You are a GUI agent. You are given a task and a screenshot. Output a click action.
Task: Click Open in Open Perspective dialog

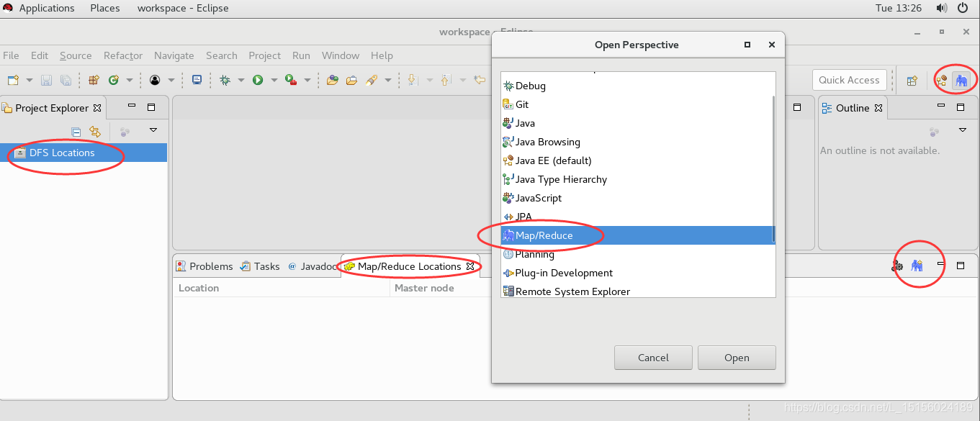737,358
